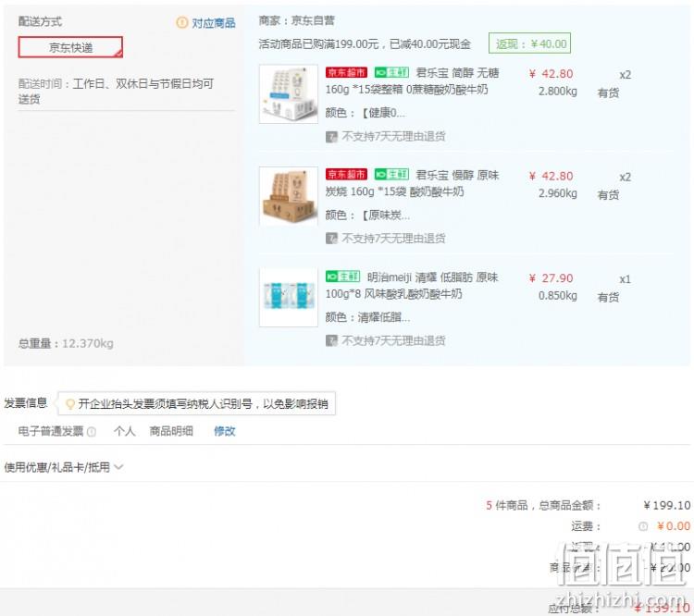
Task: Click the 个人 invoice title text
Action: 124,431
